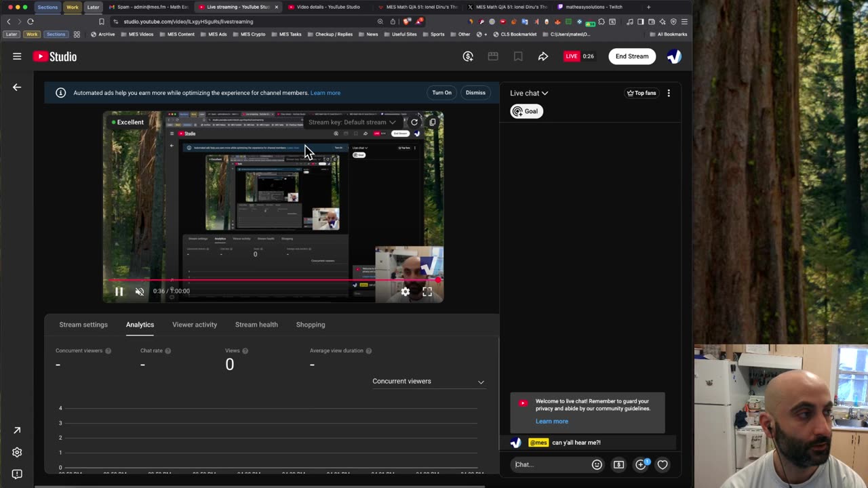
Task: Expand the Stream key: Default stream dropdown
Action: point(352,123)
